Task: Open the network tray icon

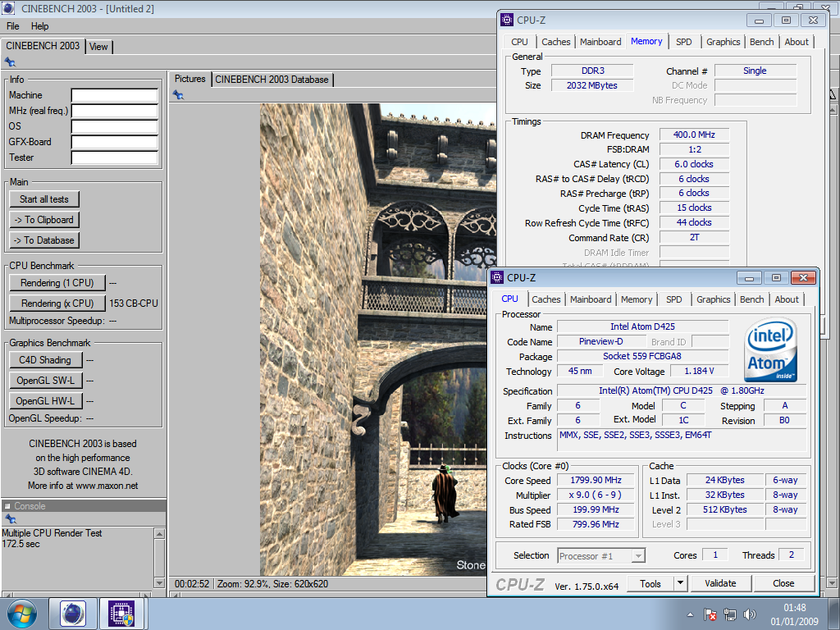Action: click(729, 614)
